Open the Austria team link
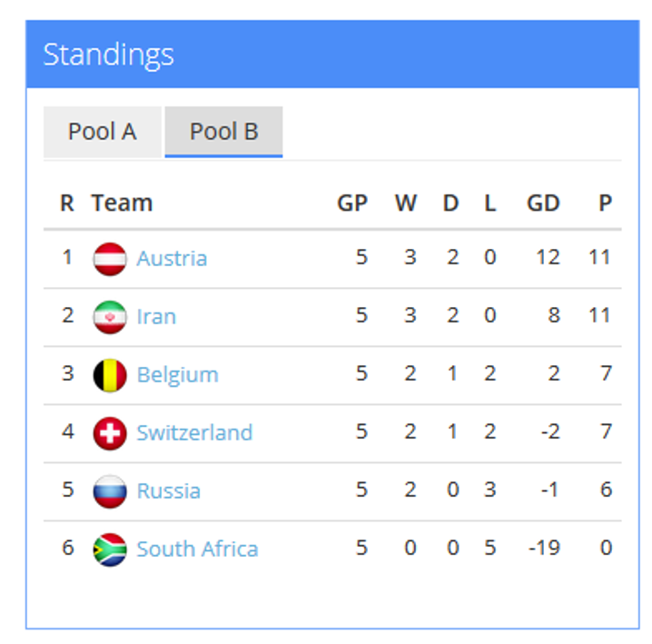 pyautogui.click(x=172, y=258)
